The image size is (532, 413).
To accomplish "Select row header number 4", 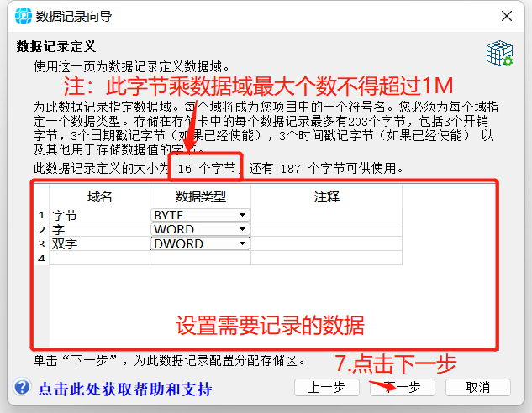I will tap(42, 259).
